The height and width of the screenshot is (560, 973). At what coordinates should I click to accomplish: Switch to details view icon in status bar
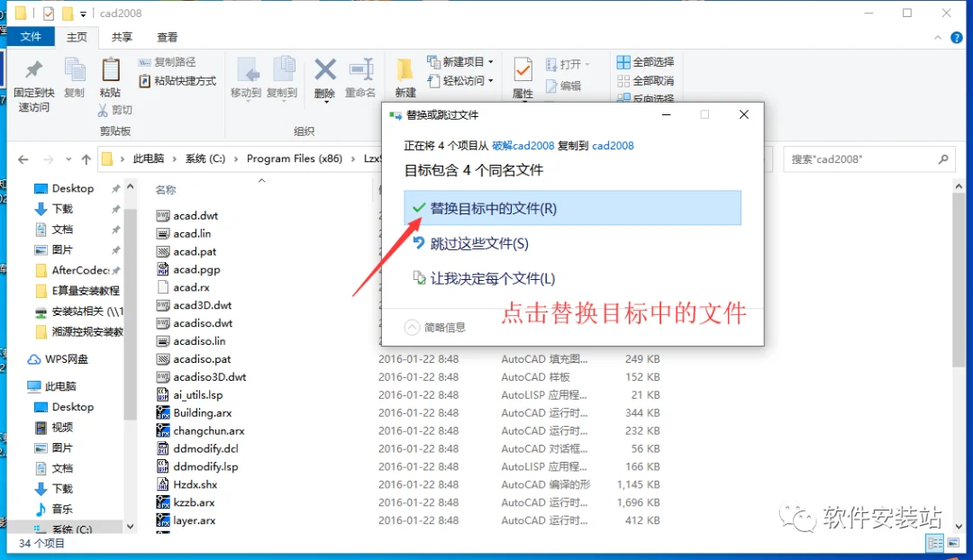click(x=934, y=543)
